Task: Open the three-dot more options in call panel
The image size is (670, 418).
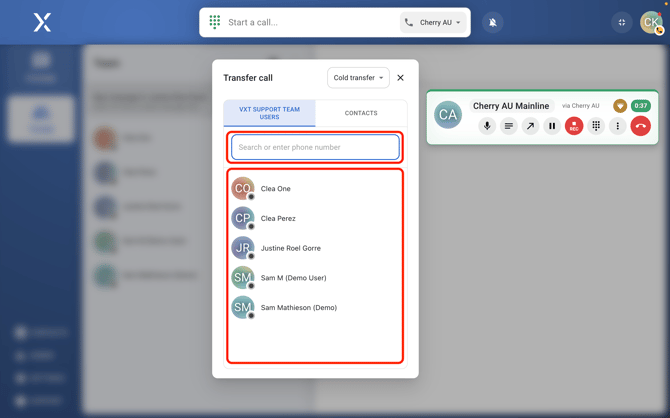Action: pos(618,126)
